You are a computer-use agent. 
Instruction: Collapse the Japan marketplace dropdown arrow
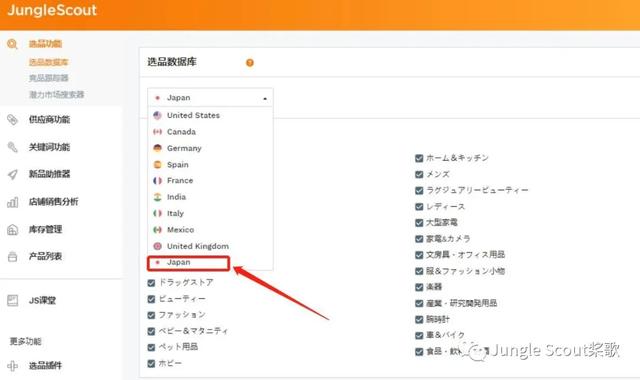pyautogui.click(x=265, y=98)
